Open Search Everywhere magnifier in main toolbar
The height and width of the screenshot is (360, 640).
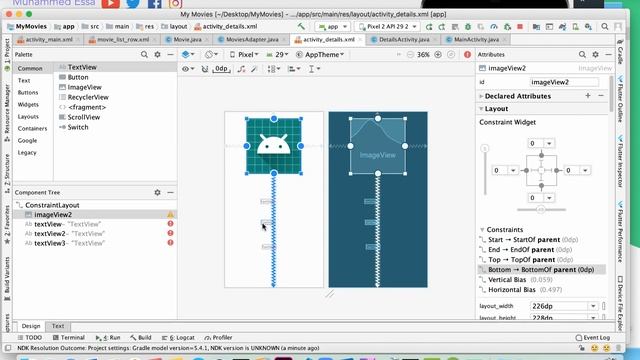tap(605, 27)
